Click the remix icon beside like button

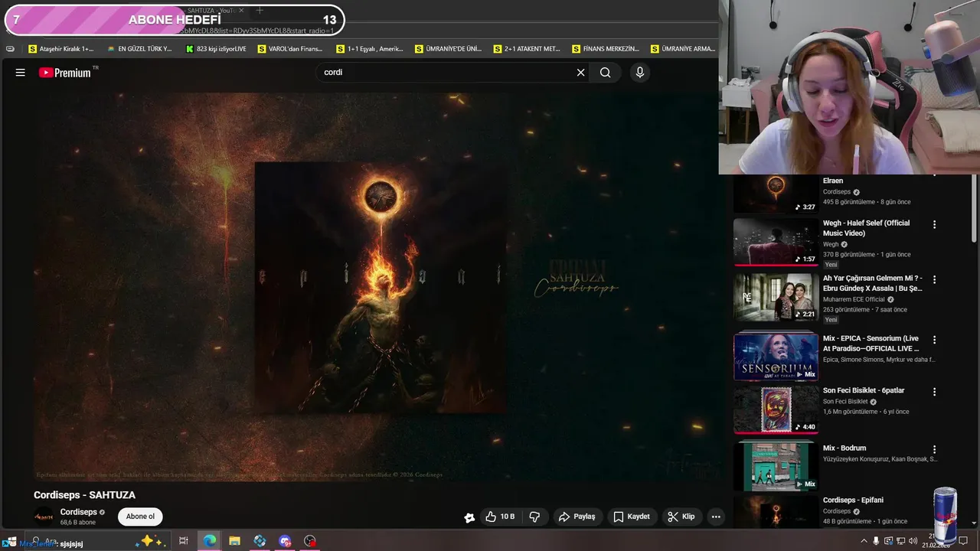(469, 517)
